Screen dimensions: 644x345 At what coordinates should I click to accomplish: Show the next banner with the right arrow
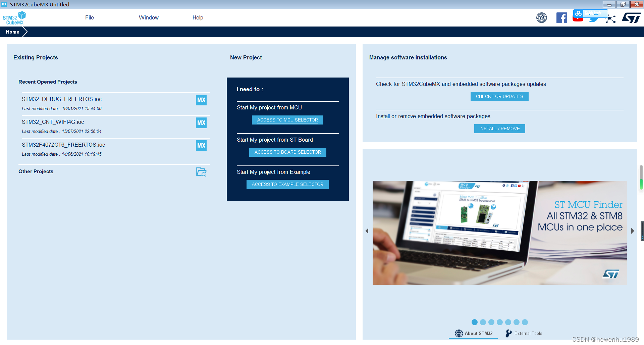(x=633, y=231)
